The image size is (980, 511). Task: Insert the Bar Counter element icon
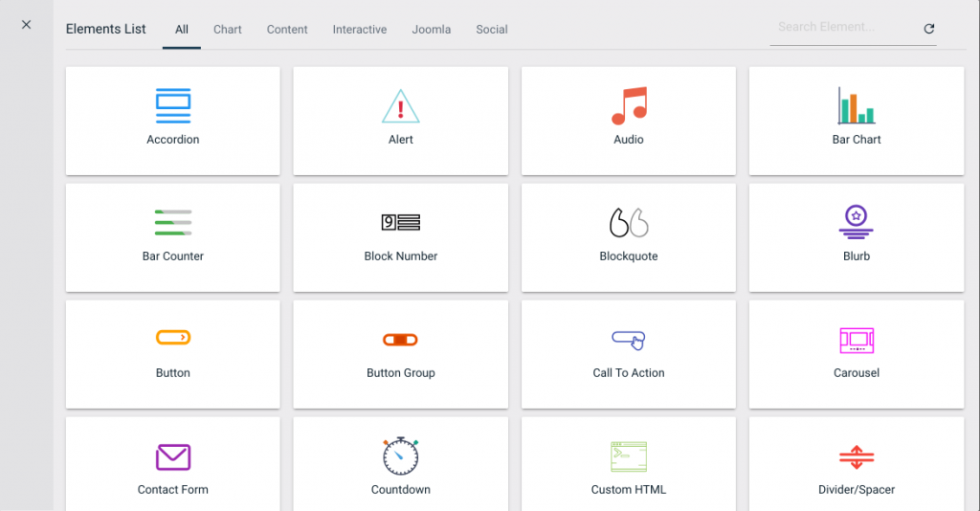[x=173, y=222]
